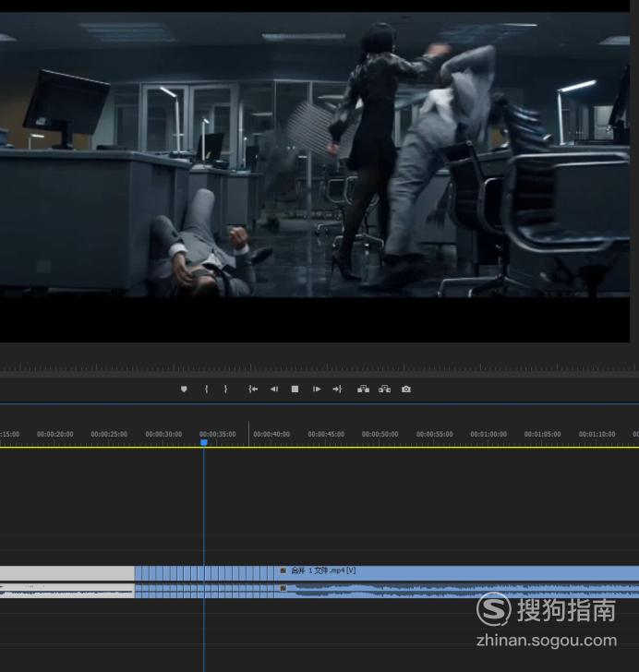Viewport: 639px width, 672px height.
Task: Click the 00:01:10:00 ruler timecode
Action: (597, 434)
